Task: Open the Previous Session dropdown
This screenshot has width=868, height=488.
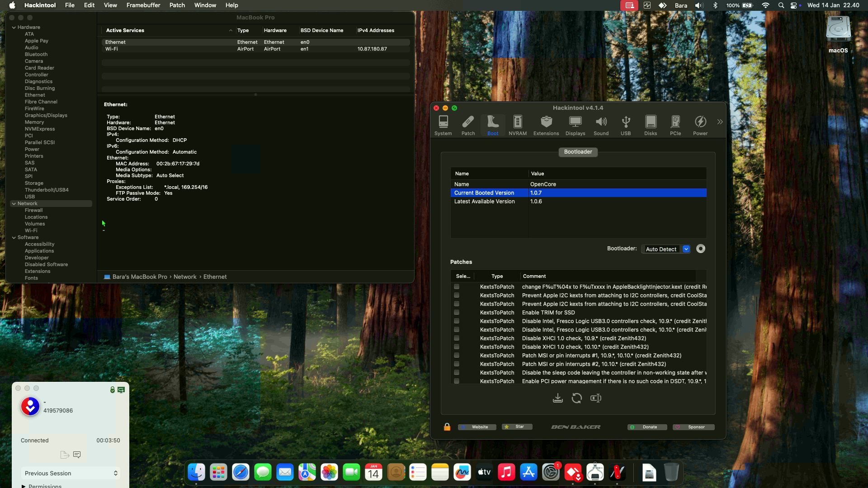Action: pos(71,473)
